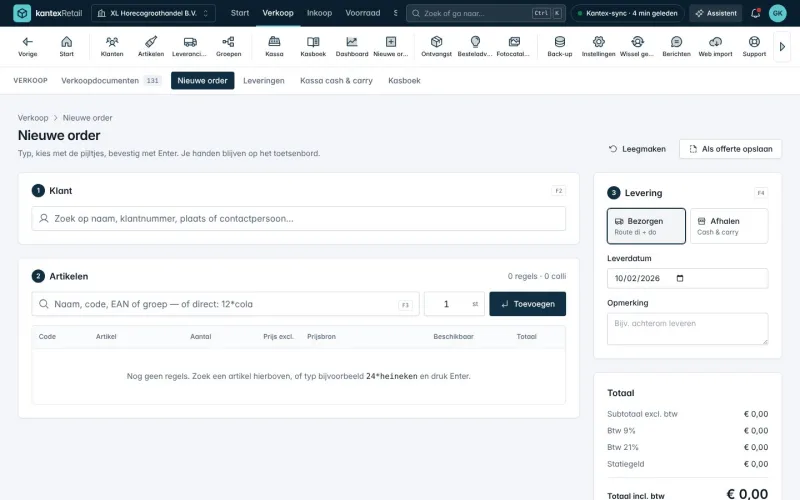Viewport: 800px width, 500px height.
Task: Open the Instellingen gear toolbar icon
Action: (598, 46)
